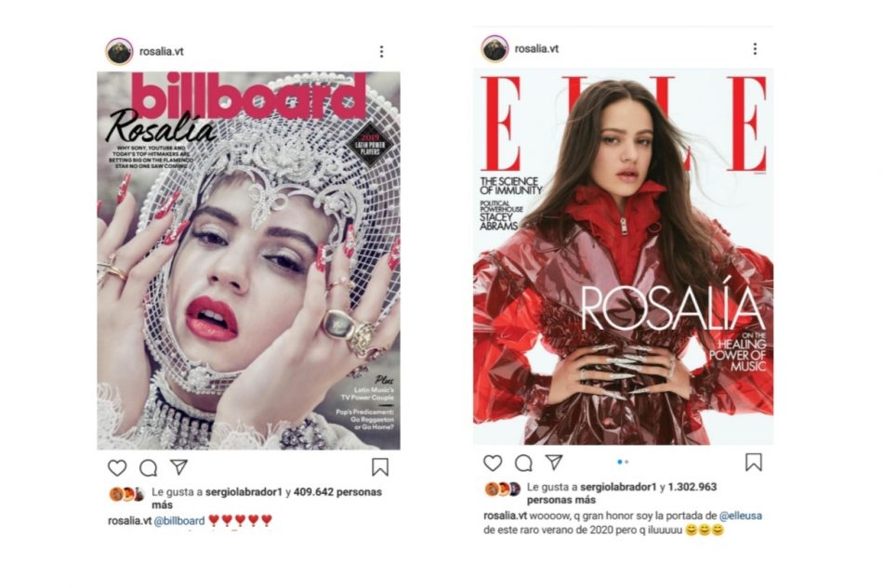Open more options menu on Billboard post

381,52
